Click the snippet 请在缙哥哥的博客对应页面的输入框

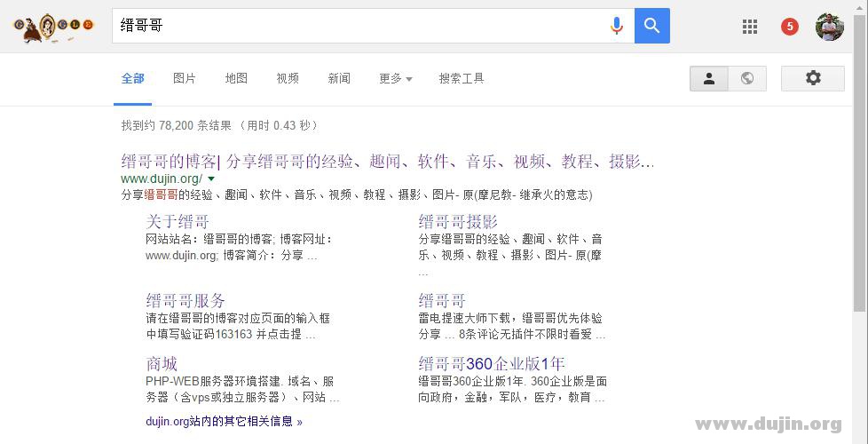coord(238,318)
